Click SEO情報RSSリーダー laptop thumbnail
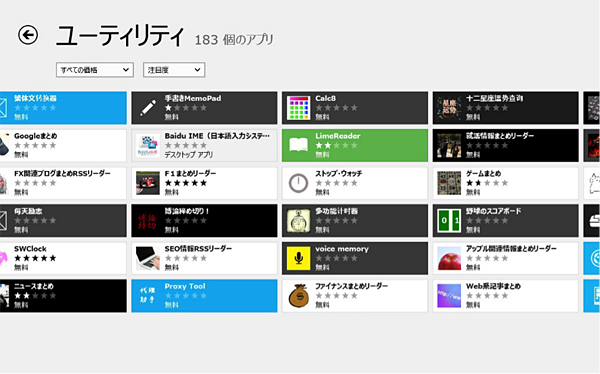The image size is (600, 374). [x=148, y=258]
